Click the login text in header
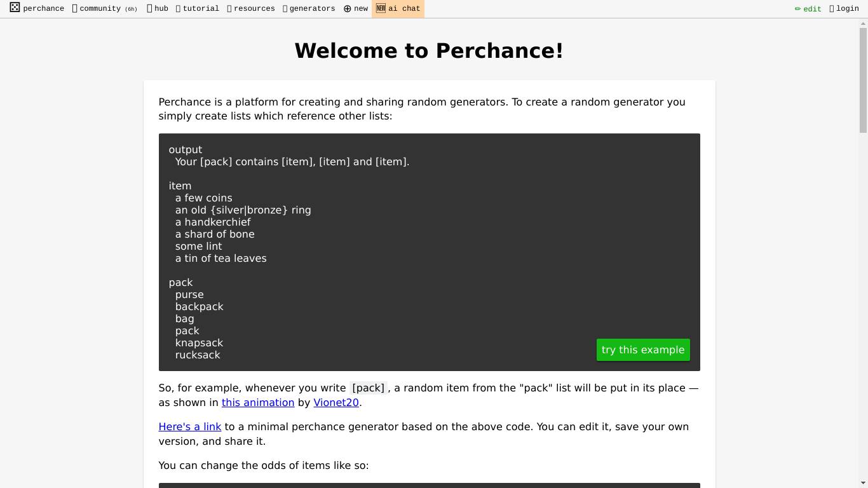Screen dimensions: 868x488 pos(848,9)
